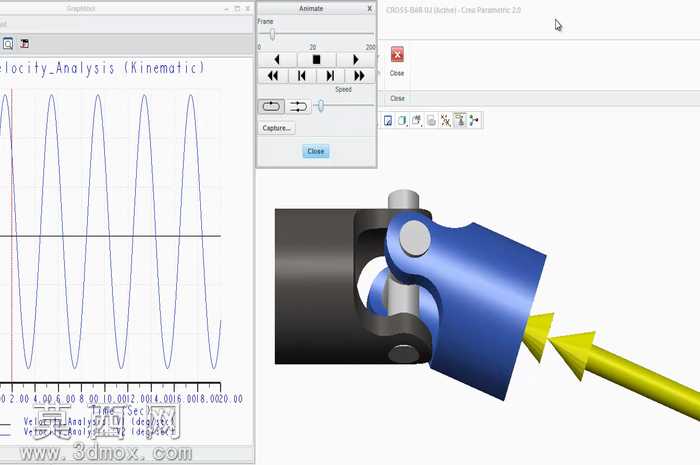Image resolution: width=700 pixels, height=465 pixels.
Task: Close the Animate dialog with title X
Action: 370,8
